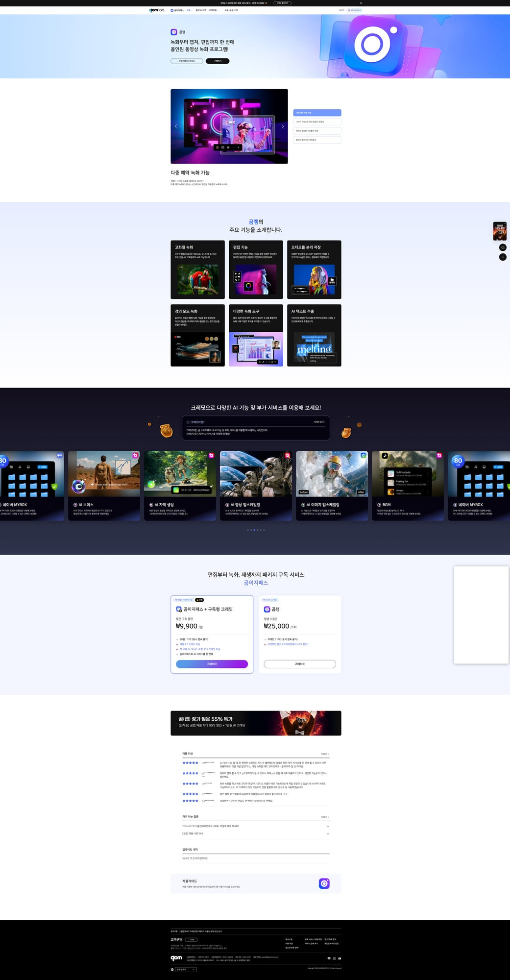Click the floating chat support icon

[503, 247]
